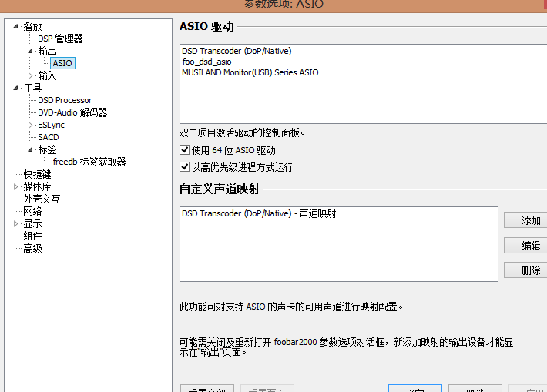This screenshot has width=547, height=392.
Task: Click the 编辑 button
Action: tap(531, 246)
